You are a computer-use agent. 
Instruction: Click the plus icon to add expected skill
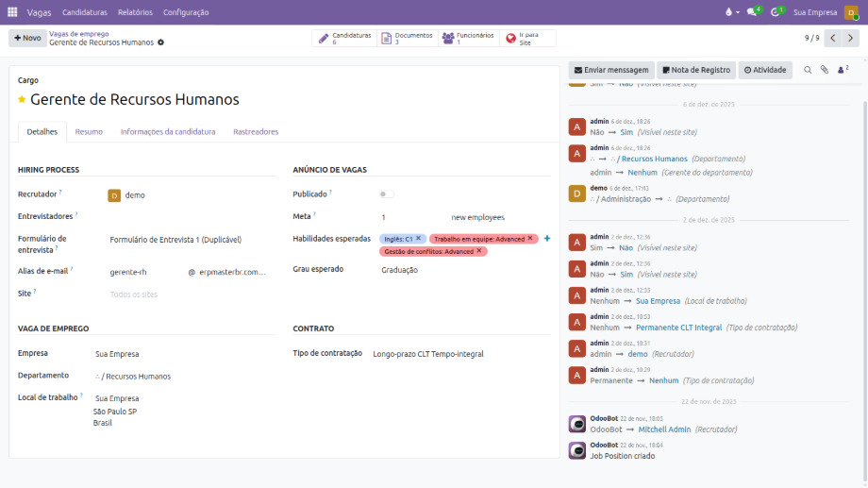pyautogui.click(x=547, y=239)
